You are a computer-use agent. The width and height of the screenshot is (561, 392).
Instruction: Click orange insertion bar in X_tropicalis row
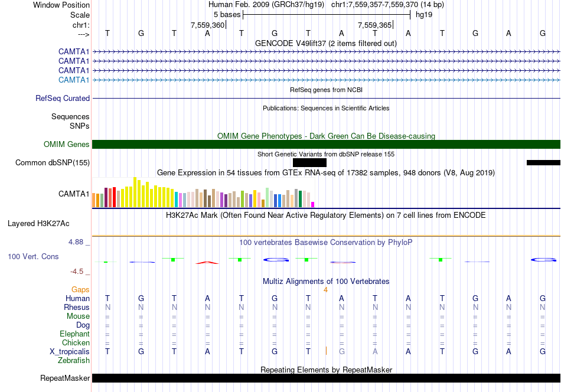click(326, 351)
